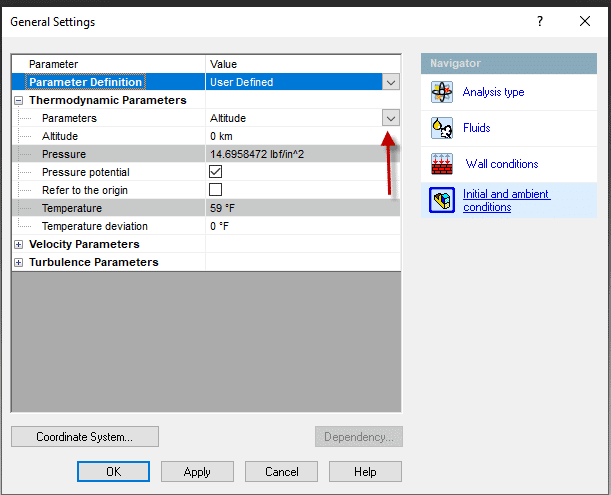Expand the Velocity Parameters group
Viewport: 611px width, 495px height.
coord(18,244)
